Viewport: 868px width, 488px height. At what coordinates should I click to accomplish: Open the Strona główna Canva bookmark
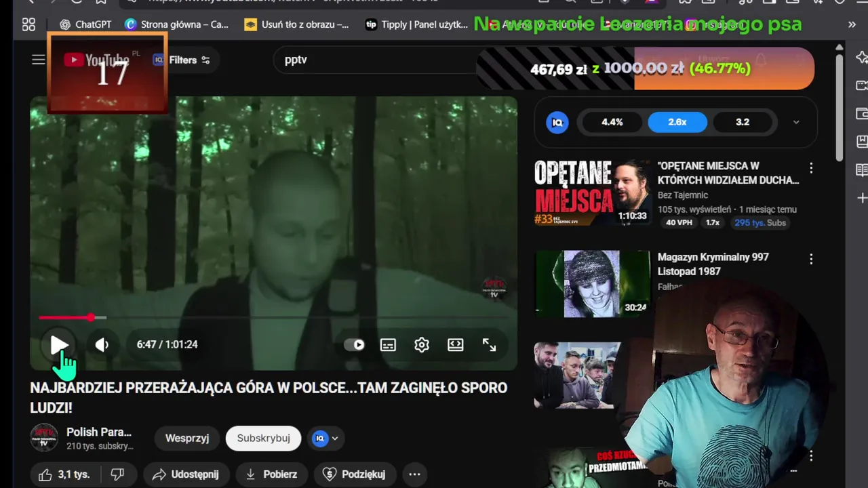[x=177, y=24]
